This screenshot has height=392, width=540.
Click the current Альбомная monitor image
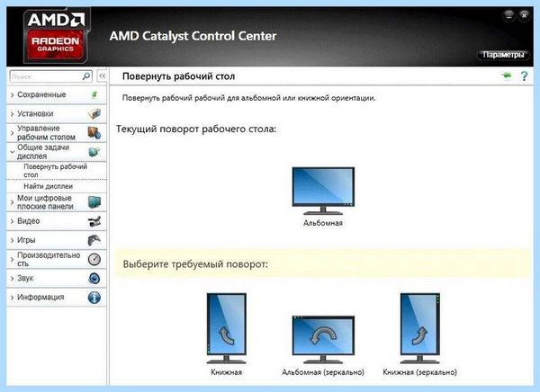tap(323, 191)
